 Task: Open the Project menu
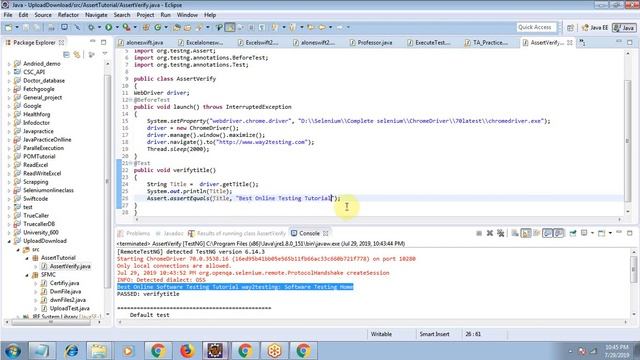pos(145,15)
